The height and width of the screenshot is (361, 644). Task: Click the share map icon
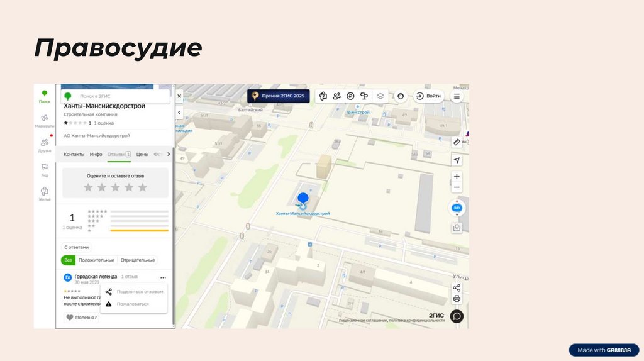click(x=457, y=287)
